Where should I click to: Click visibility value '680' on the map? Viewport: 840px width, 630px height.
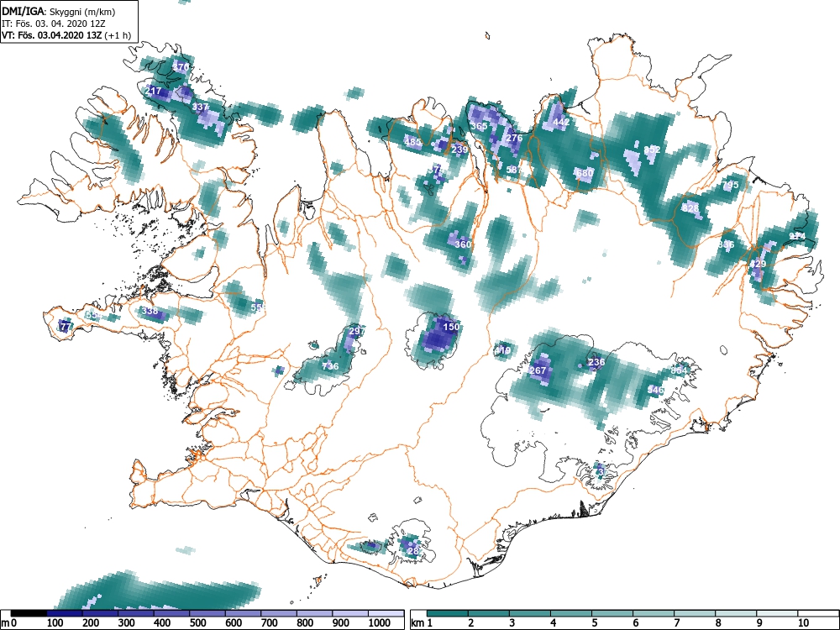pyautogui.click(x=585, y=173)
